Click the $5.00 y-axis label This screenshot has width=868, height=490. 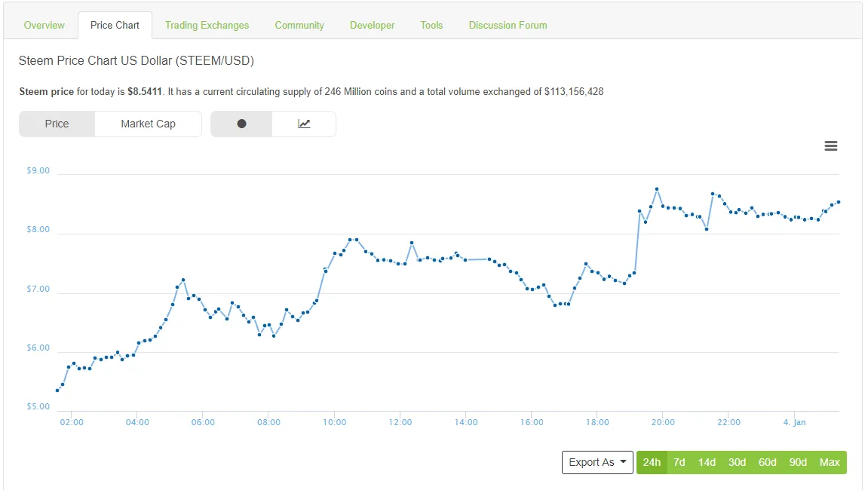[x=38, y=406]
